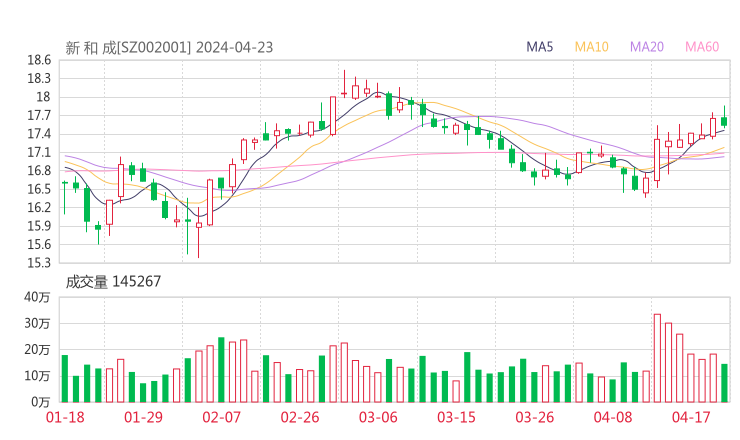Click the 17.4 price axis label

point(39,134)
